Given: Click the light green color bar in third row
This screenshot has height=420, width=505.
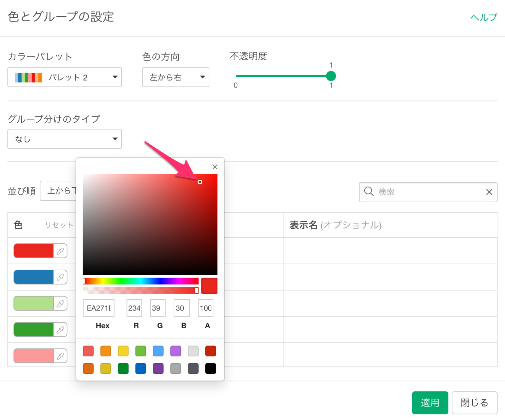Looking at the screenshot, I should [34, 304].
